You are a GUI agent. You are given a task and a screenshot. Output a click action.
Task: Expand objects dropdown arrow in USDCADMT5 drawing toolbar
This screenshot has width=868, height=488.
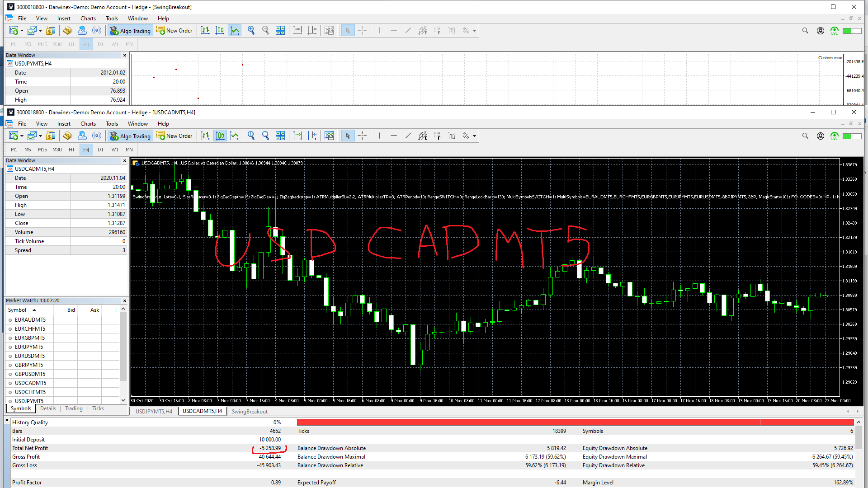coord(474,136)
